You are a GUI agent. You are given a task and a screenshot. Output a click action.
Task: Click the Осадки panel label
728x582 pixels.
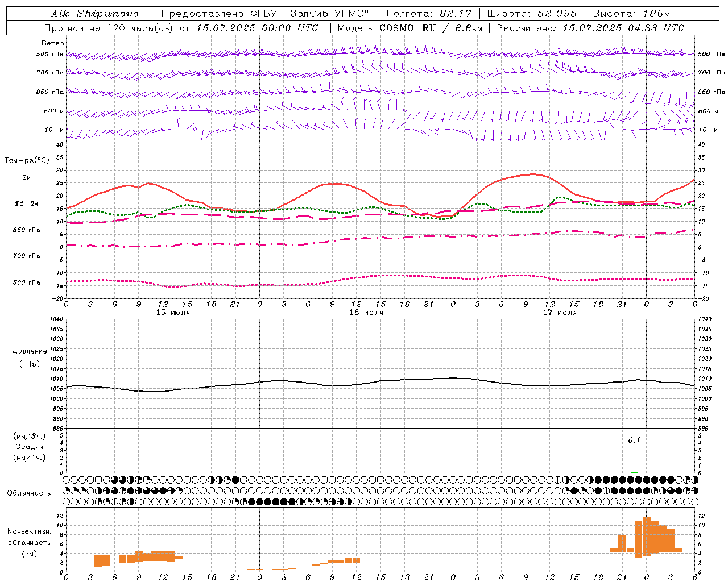coord(30,447)
